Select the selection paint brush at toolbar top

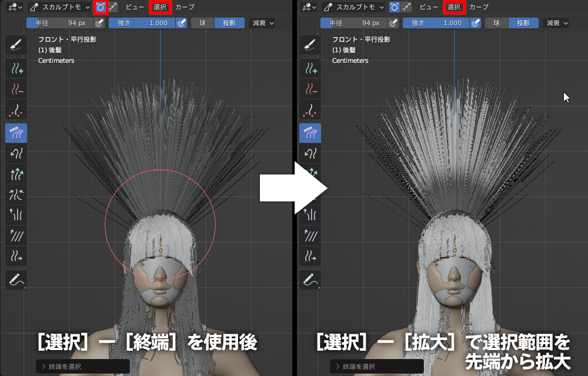tap(16, 45)
